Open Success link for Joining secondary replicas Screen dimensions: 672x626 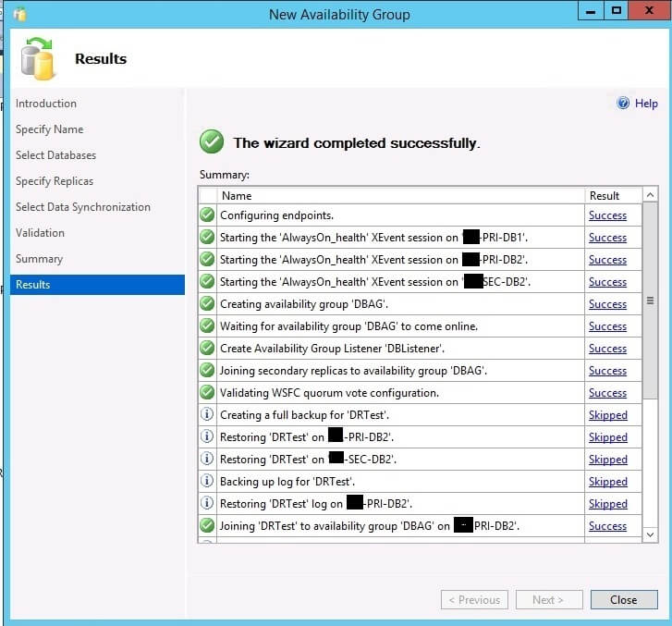pos(607,371)
